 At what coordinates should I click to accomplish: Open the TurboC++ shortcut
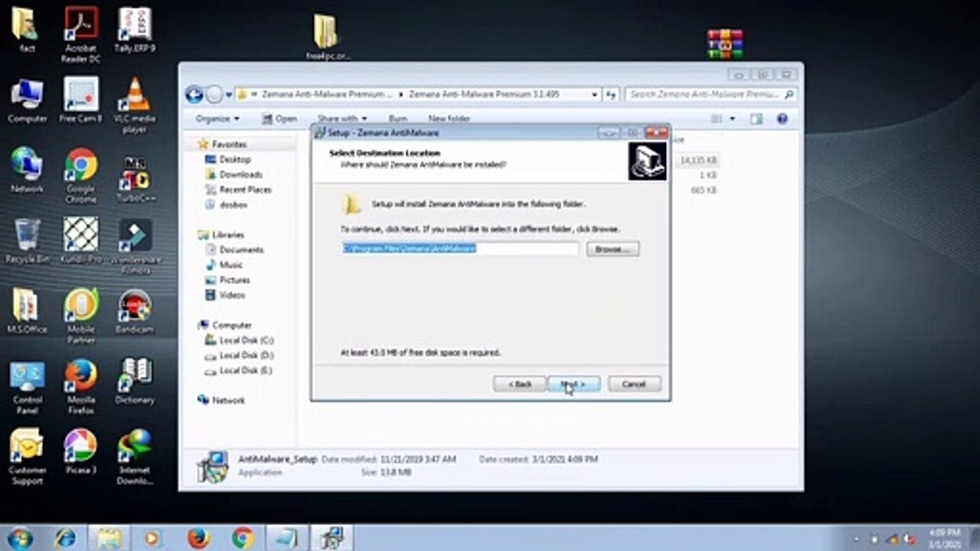135,179
